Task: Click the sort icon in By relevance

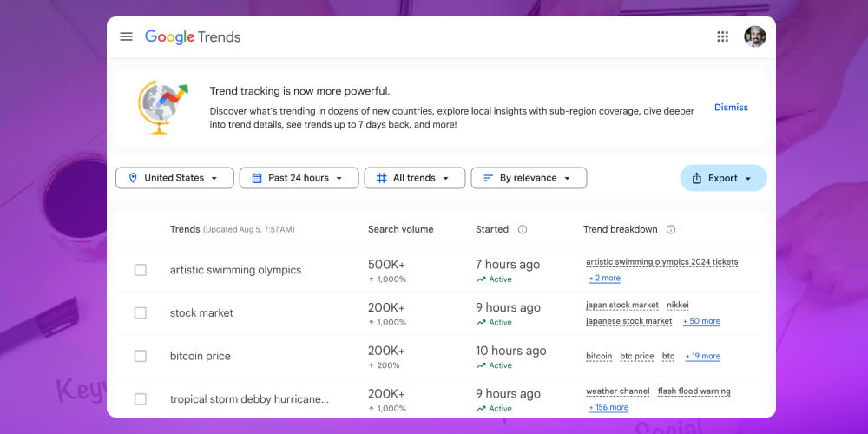Action: click(x=488, y=178)
